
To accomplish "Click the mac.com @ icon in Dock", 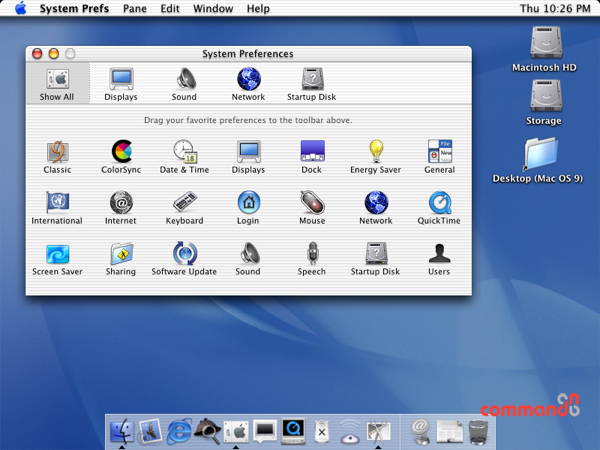I will [420, 432].
